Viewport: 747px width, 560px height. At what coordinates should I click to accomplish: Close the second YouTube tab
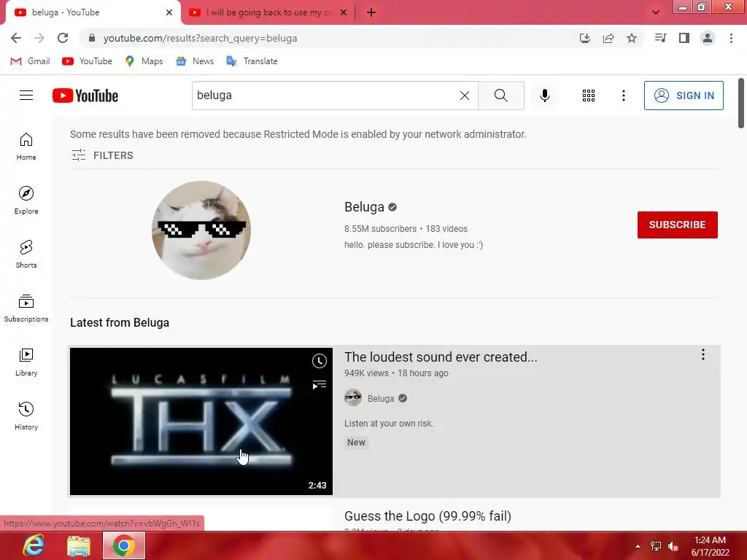(344, 12)
